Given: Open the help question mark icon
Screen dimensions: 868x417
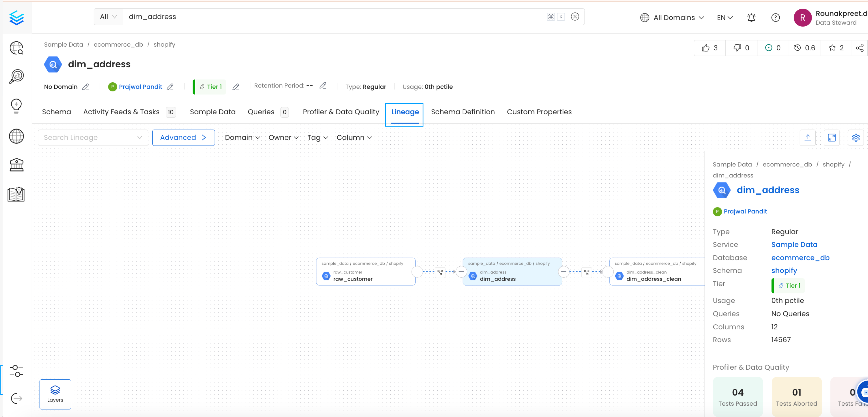Looking at the screenshot, I should point(775,18).
